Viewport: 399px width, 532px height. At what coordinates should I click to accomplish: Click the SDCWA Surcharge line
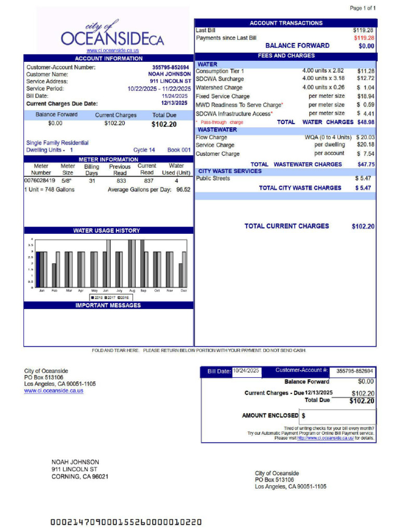[x=285, y=78]
